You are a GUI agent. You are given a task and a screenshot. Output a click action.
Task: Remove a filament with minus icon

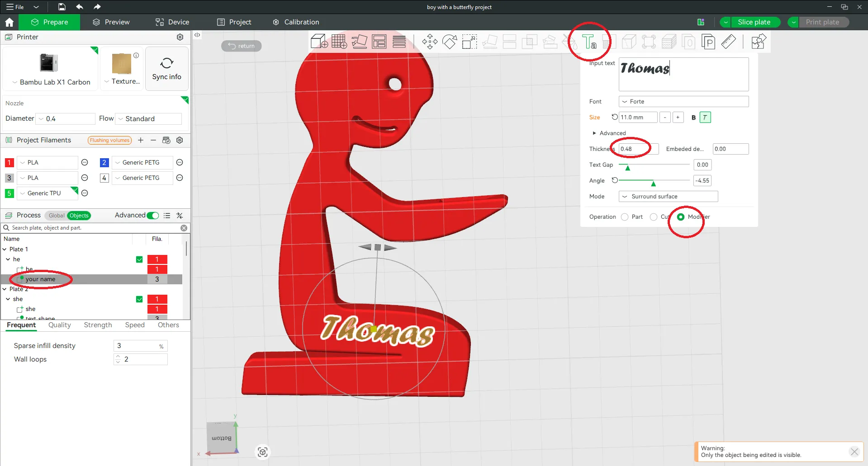153,140
